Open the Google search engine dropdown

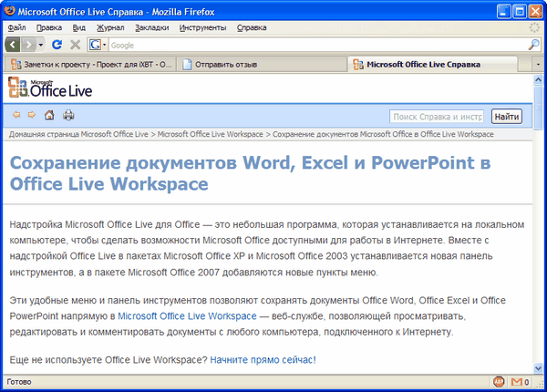pyautogui.click(x=98, y=45)
